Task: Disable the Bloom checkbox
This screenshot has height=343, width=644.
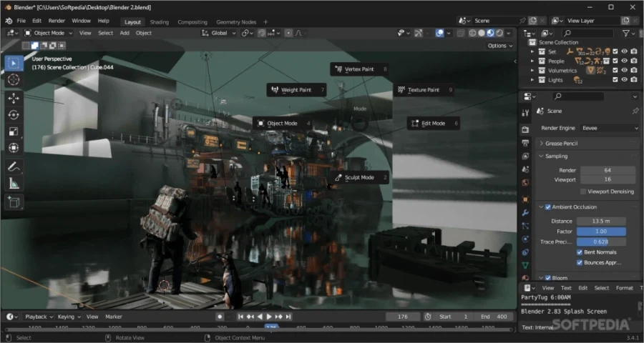Action: 547,278
